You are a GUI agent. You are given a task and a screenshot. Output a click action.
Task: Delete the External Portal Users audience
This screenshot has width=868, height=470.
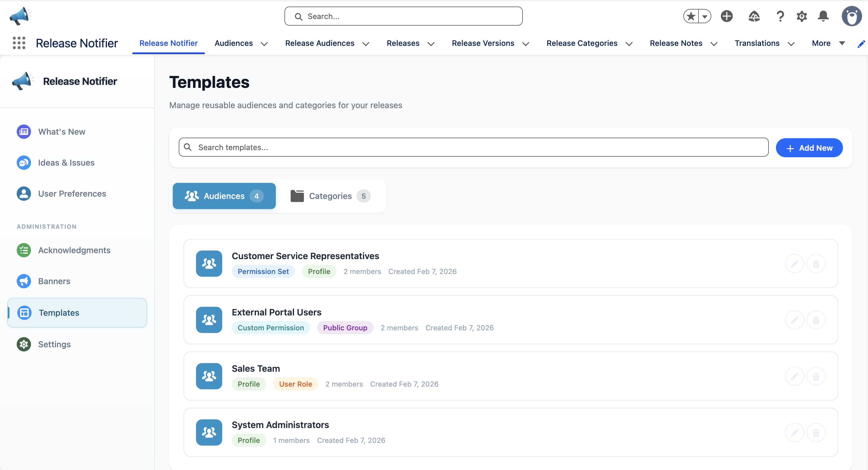(x=816, y=320)
